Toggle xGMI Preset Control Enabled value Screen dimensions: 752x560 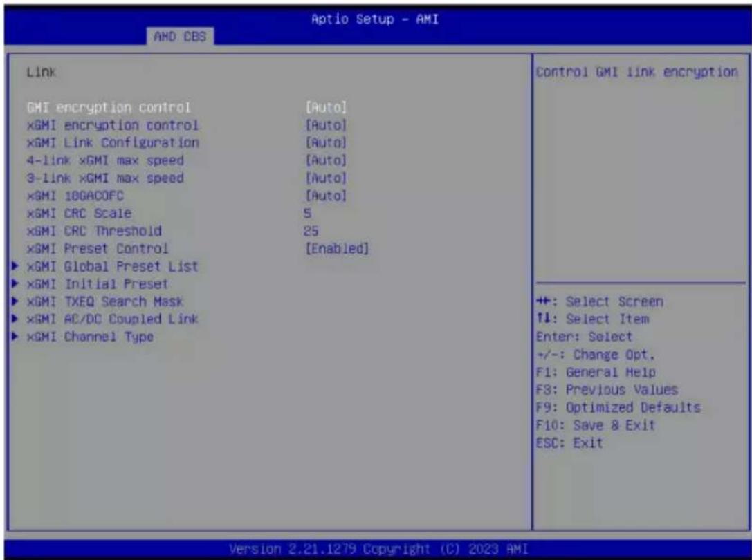pyautogui.click(x=337, y=248)
